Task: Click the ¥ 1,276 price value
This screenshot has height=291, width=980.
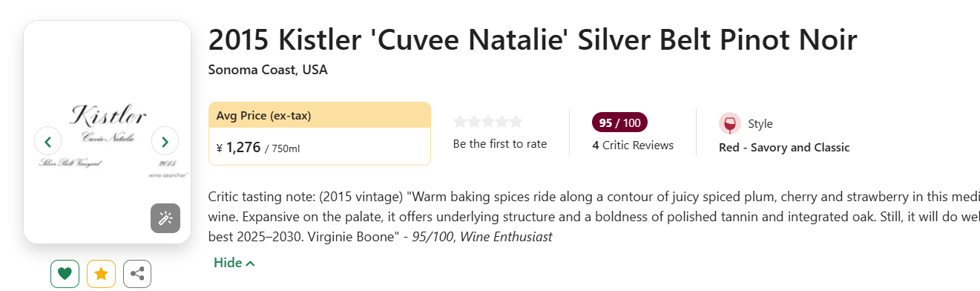Action: 238,147
